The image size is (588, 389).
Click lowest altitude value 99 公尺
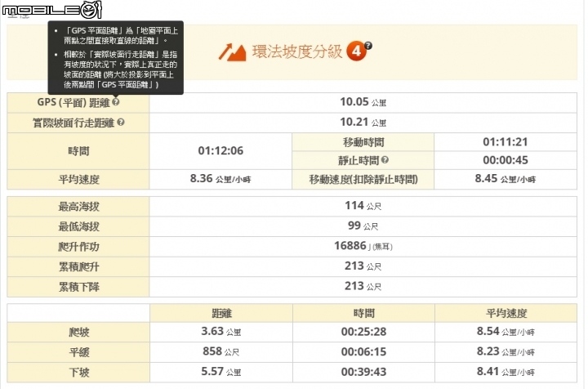[x=363, y=226]
